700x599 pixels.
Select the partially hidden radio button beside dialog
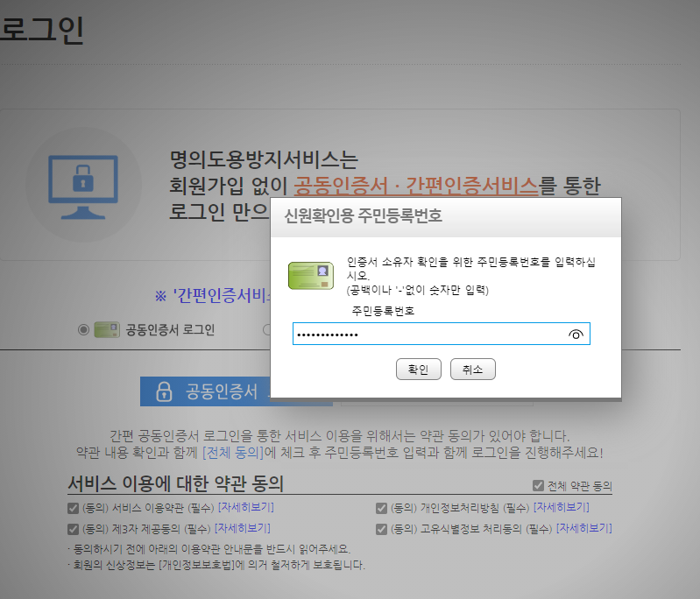pyautogui.click(x=266, y=330)
